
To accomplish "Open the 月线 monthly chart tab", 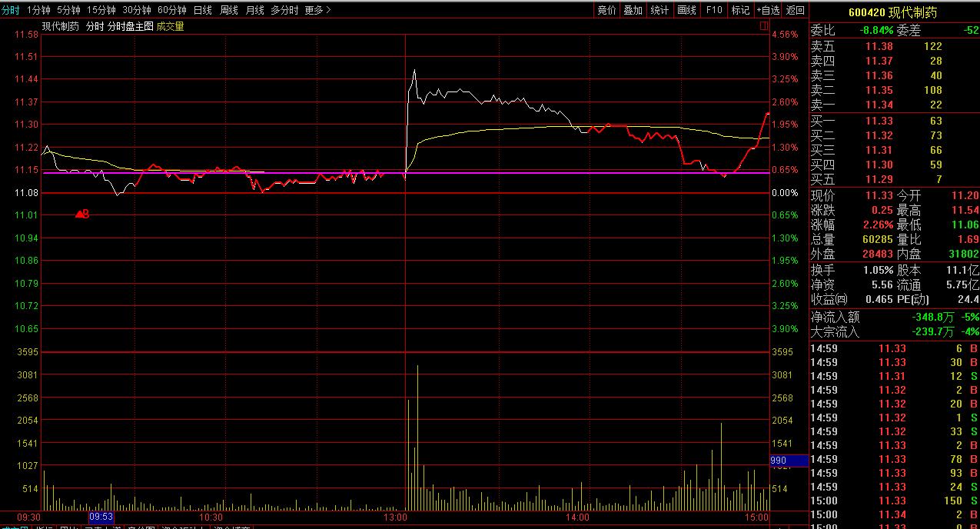I will click(255, 10).
